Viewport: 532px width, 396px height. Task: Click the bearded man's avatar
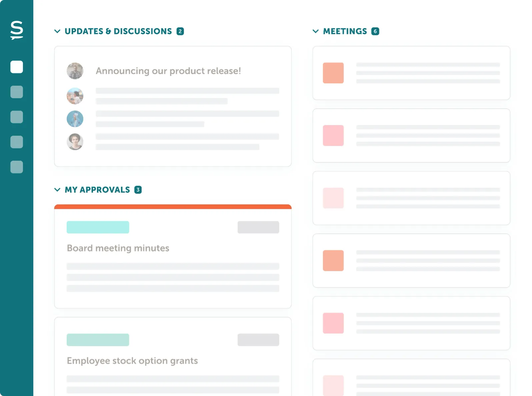tap(75, 71)
